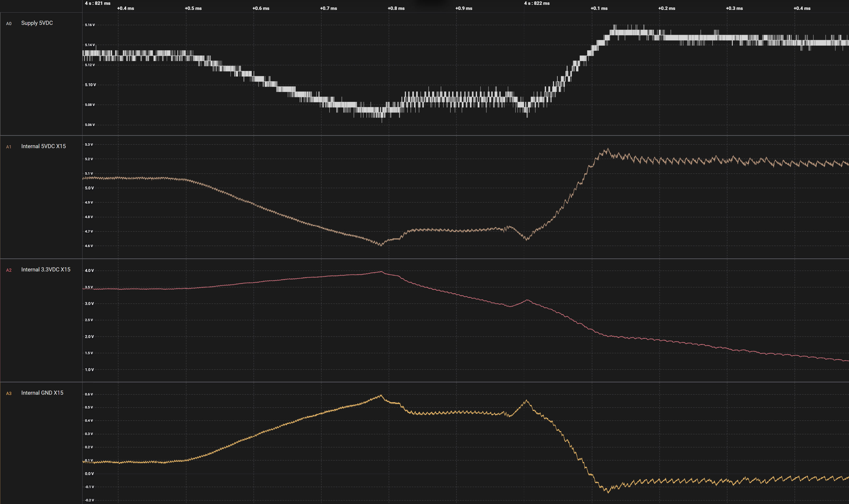The image size is (849, 504).
Task: Click the +0.1 ms time tick
Action: [x=599, y=8]
